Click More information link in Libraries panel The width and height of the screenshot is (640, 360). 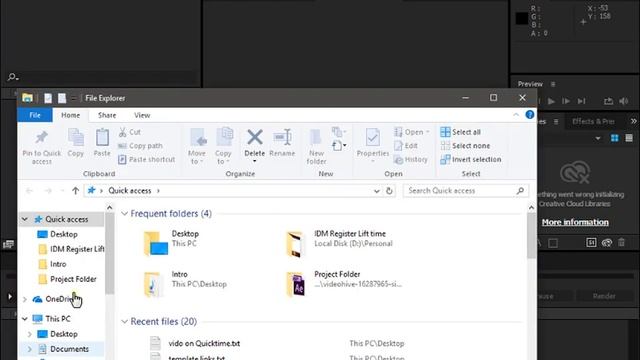click(x=575, y=222)
